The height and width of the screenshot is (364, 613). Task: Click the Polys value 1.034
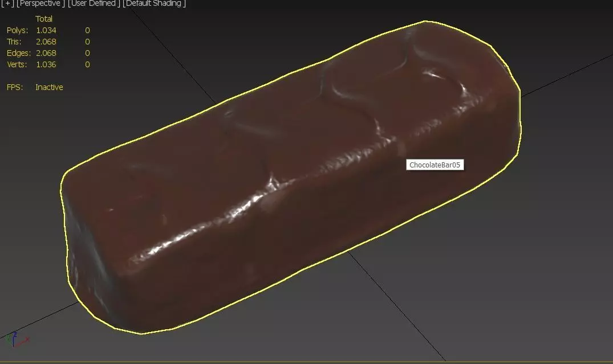coord(46,30)
